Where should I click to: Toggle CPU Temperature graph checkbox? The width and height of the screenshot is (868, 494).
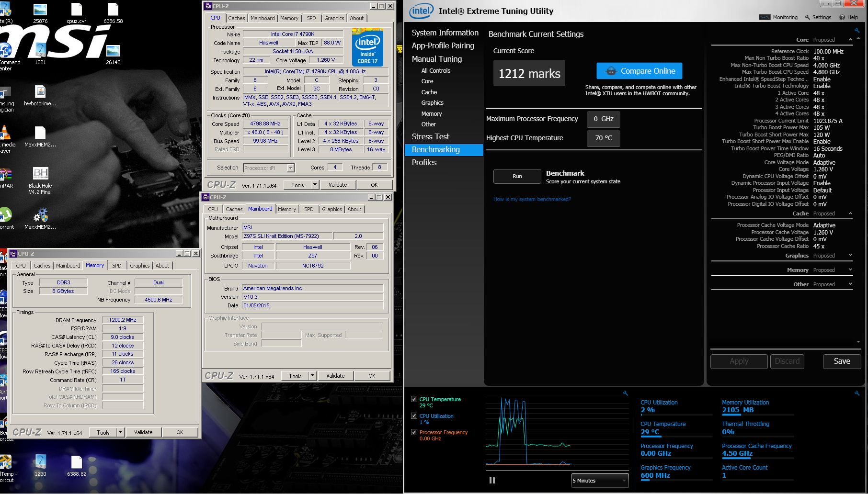414,399
